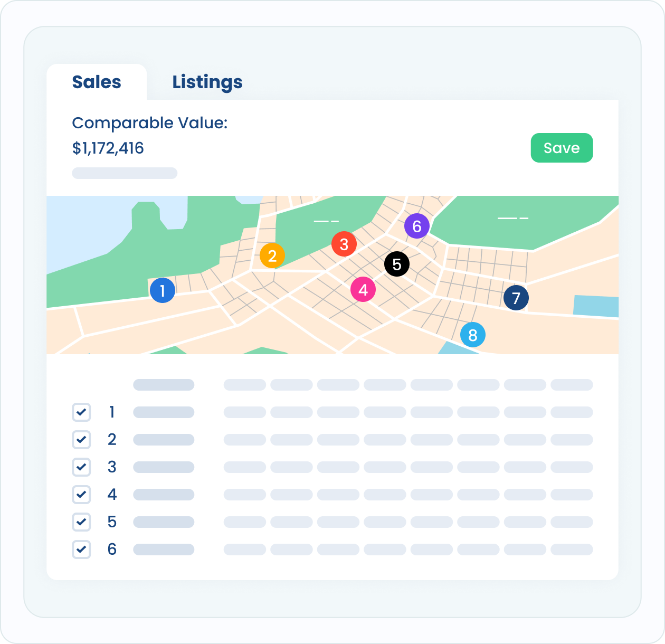This screenshot has width=665, height=644.
Task: Select pink map pin number 4
Action: 363,290
